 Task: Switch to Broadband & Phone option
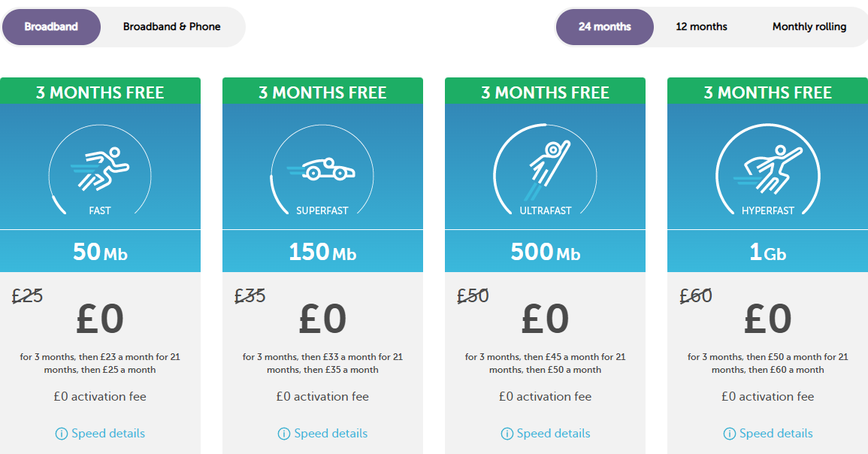pyautogui.click(x=171, y=26)
